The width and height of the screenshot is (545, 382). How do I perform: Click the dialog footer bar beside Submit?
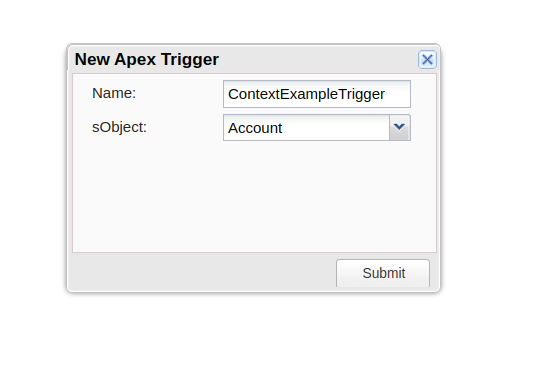click(202, 272)
